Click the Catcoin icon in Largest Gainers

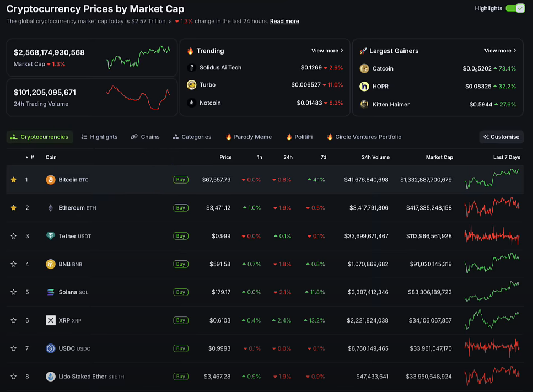click(364, 68)
